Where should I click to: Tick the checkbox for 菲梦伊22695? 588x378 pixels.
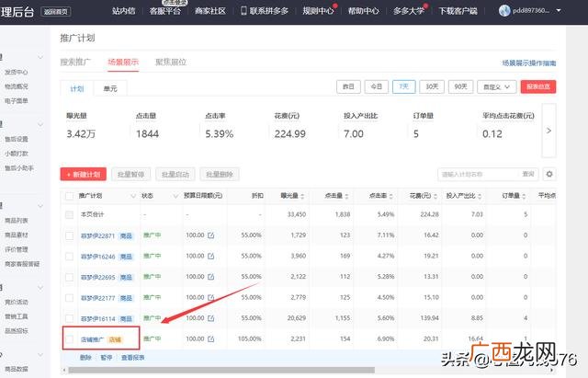point(70,277)
